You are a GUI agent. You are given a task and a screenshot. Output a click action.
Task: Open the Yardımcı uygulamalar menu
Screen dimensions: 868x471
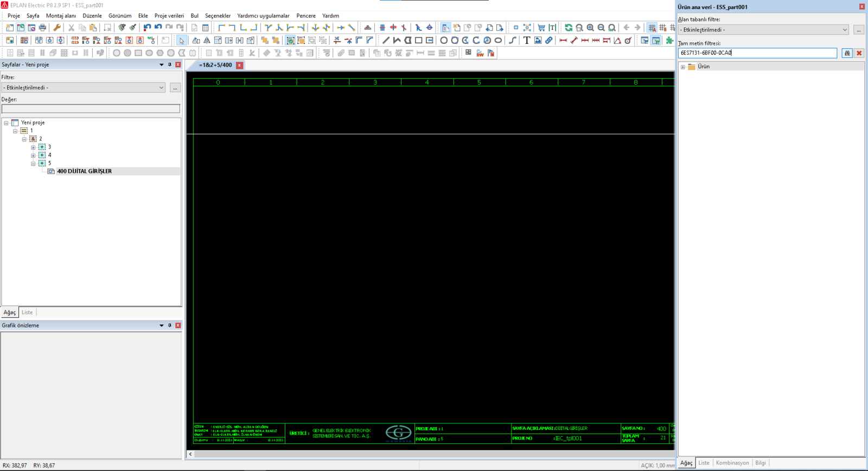[263, 16]
